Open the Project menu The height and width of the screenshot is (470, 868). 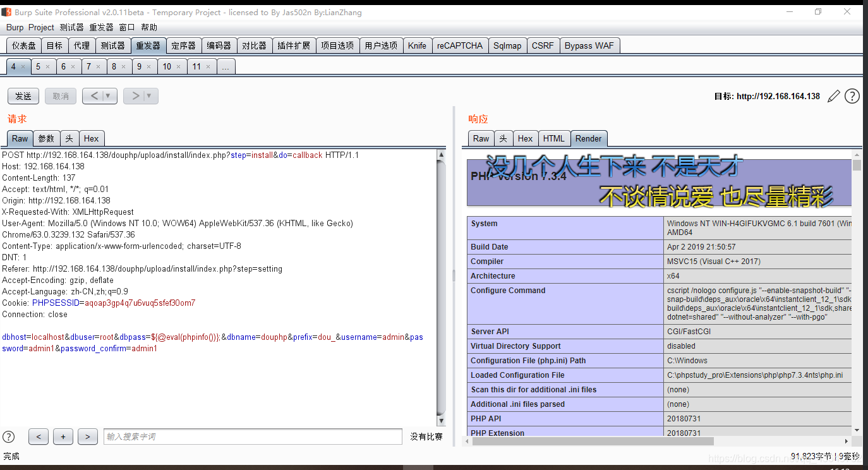tap(41, 27)
